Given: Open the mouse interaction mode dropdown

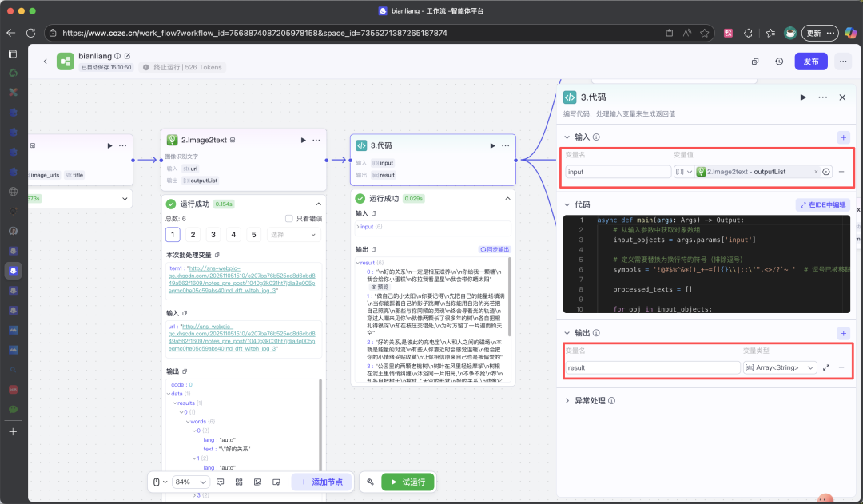Looking at the screenshot, I should pos(160,482).
